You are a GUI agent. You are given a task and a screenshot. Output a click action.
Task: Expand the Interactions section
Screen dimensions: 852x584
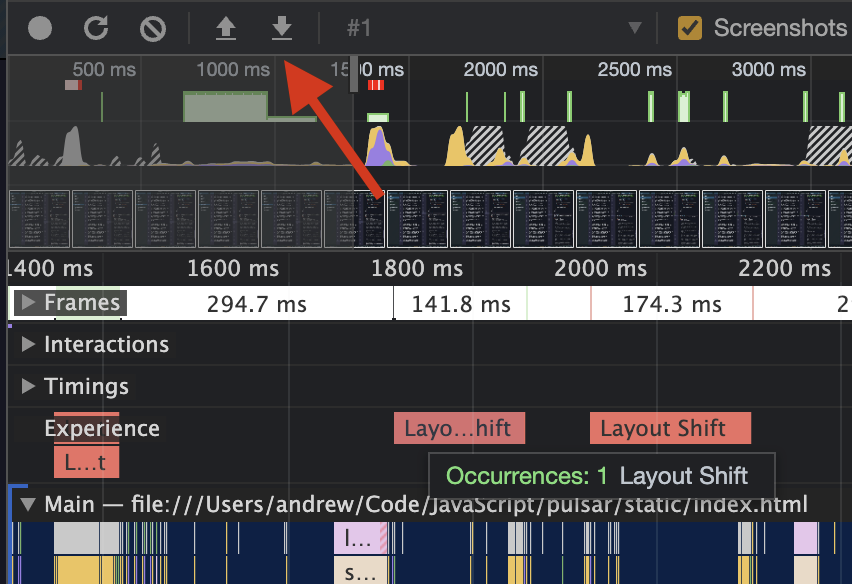tap(27, 344)
